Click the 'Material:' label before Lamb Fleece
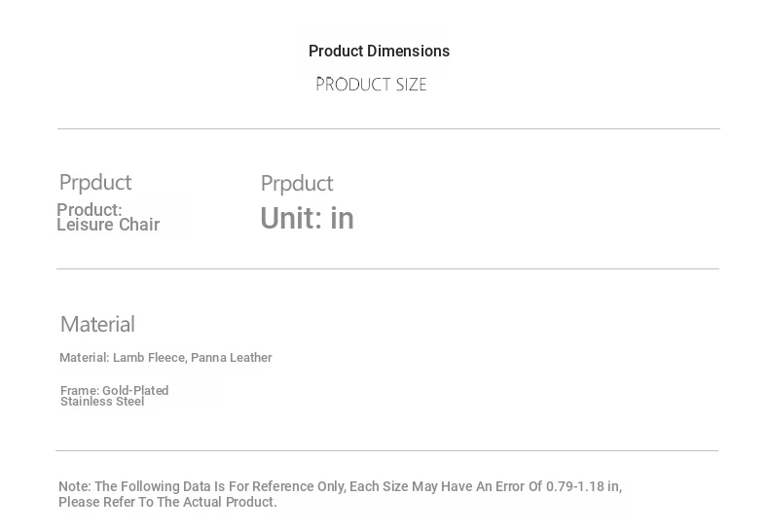Viewport: 769px width, 532px height. tap(85, 358)
